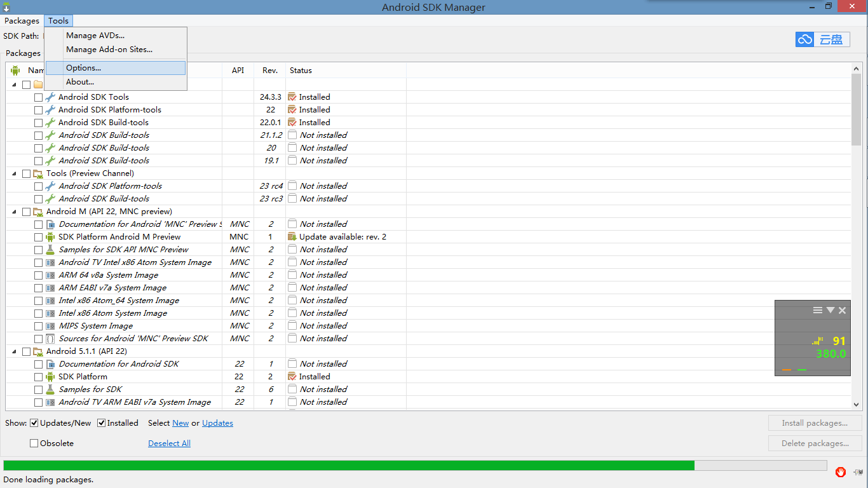Screen dimensions: 868x488
Task: Click the flask icon of Samples for SDK
Action: [x=50, y=390]
